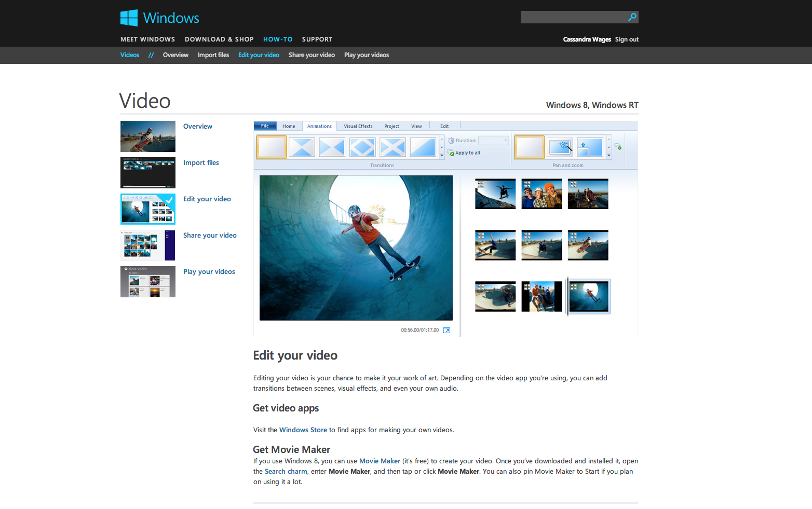Expand the pan and zoom gallery with the bottom arrow
The width and height of the screenshot is (812, 509).
tap(609, 155)
